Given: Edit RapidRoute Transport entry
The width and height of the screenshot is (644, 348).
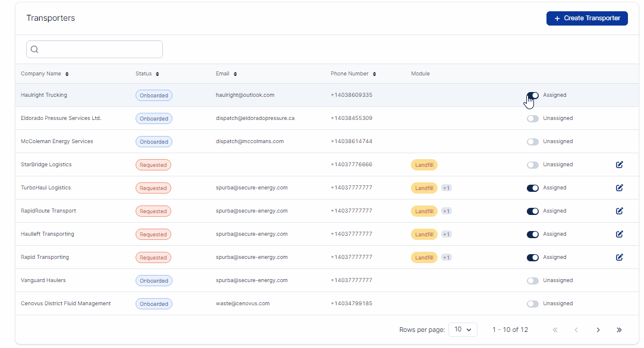Looking at the screenshot, I should click(620, 211).
